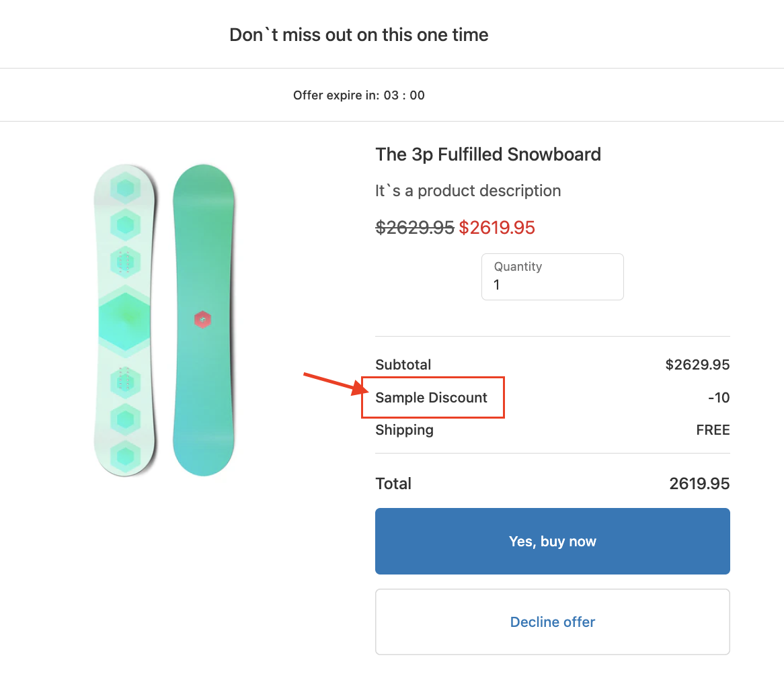Click the Total row label

[x=393, y=484]
